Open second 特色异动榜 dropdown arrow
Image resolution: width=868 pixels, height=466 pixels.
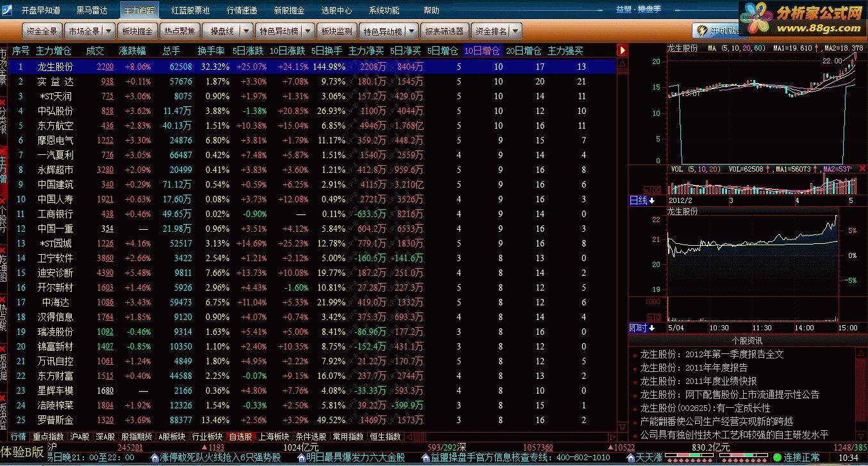pos(411,31)
